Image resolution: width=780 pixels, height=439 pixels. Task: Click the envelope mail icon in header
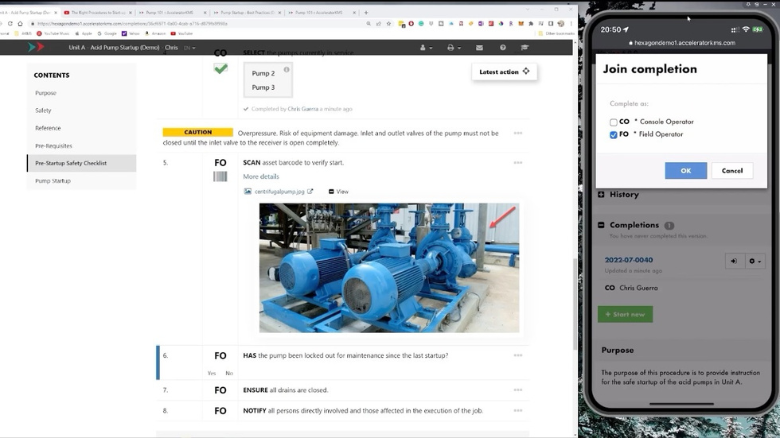click(x=479, y=48)
